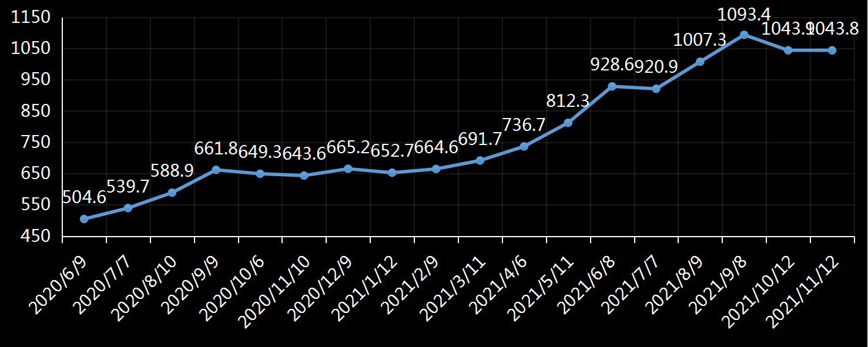
Task: Select the 539.7 data marker
Action: click(128, 208)
